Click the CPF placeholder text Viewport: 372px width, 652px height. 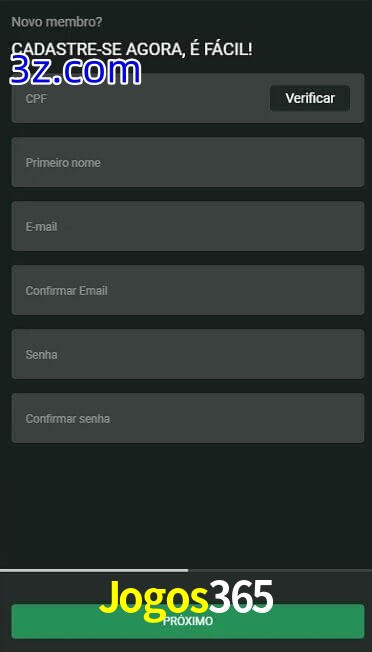coord(36,99)
